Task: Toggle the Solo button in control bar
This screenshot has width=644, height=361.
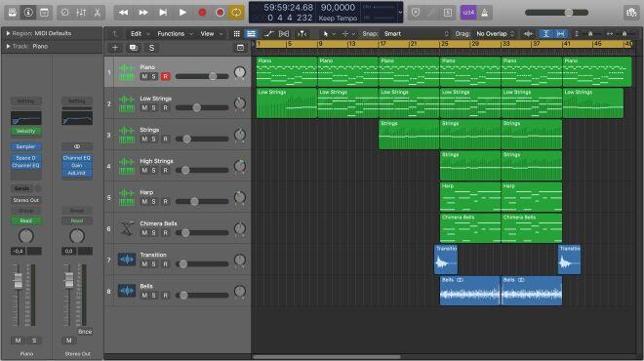Action: click(x=448, y=13)
